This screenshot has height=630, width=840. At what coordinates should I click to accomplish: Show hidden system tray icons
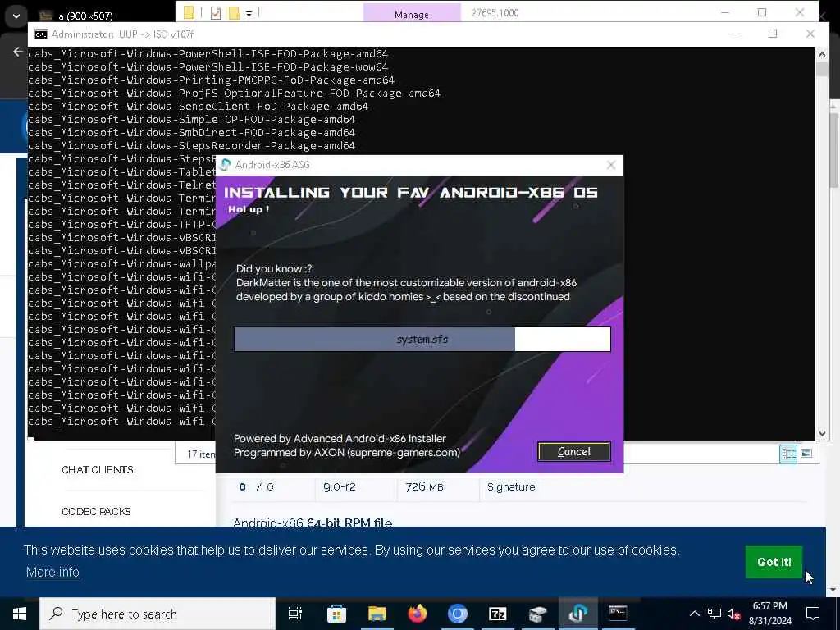pyautogui.click(x=694, y=614)
